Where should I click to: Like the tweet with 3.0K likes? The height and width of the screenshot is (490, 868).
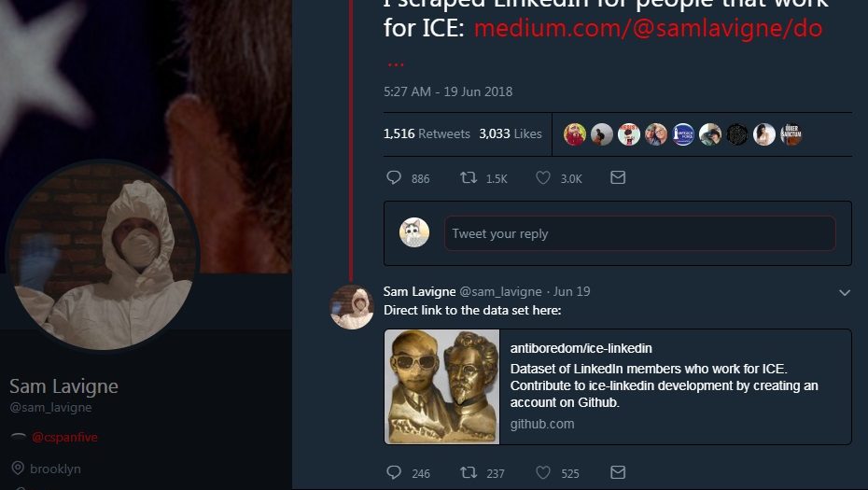click(x=543, y=177)
